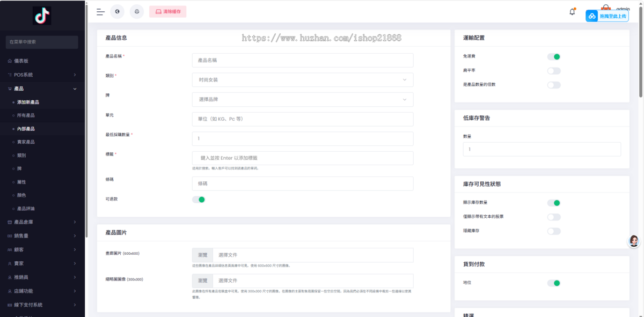Toggle the 貨到付款 地位 switch
Screen dimensions: 644x317
coord(554,283)
